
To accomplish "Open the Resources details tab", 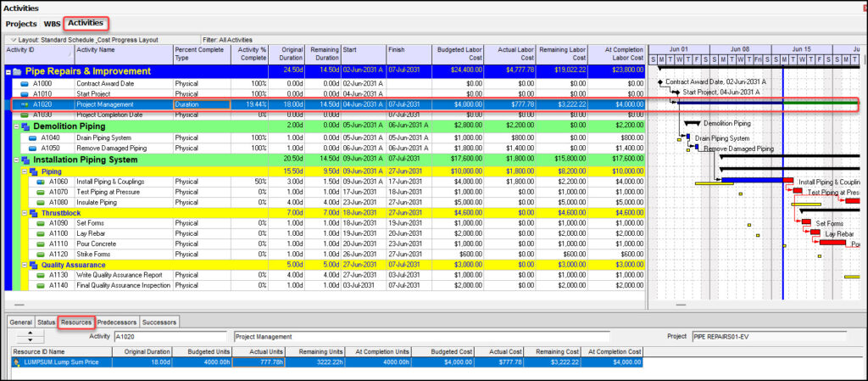I will coord(75,322).
